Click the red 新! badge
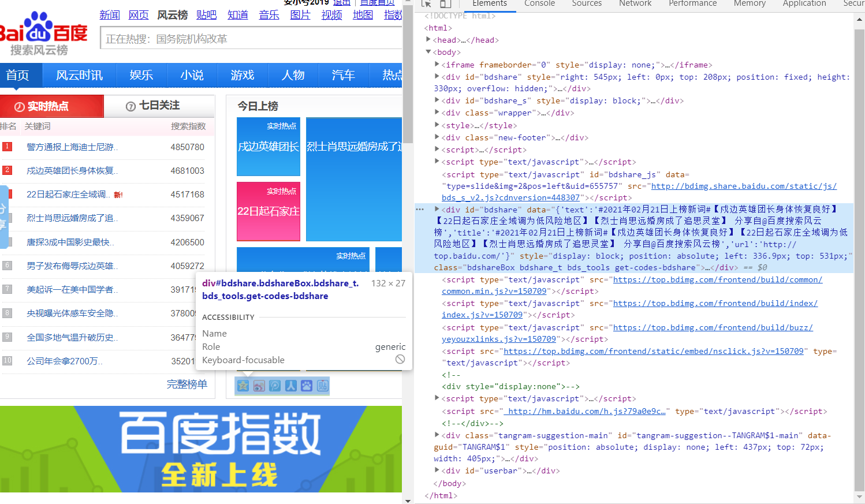This screenshot has width=865, height=504. [118, 195]
